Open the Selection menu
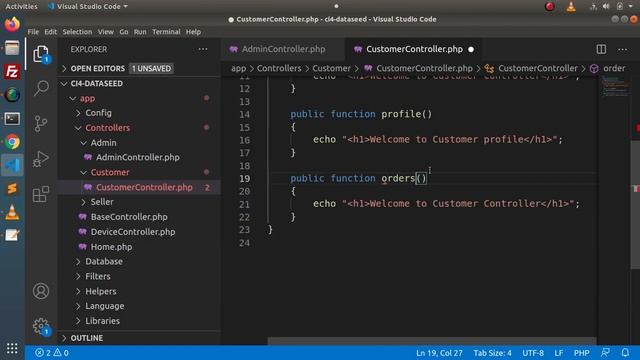 coord(77,32)
